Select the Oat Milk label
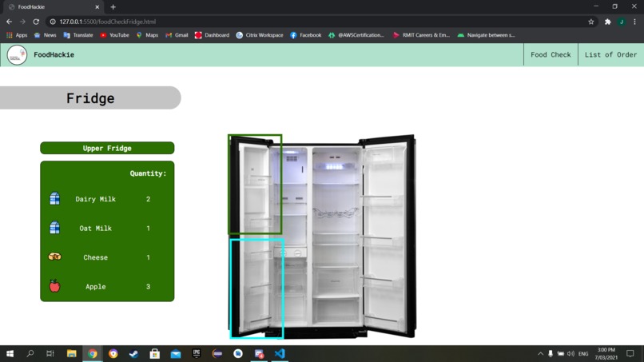 pyautogui.click(x=95, y=228)
